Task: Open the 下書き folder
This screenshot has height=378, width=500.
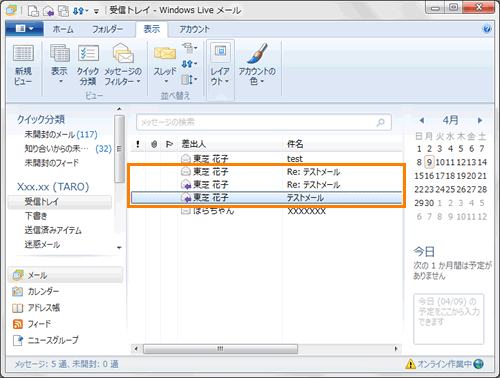Action: (x=36, y=216)
